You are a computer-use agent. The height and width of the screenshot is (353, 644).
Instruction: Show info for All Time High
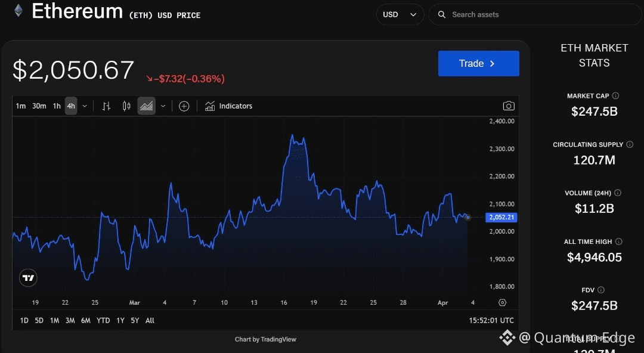[618, 241]
